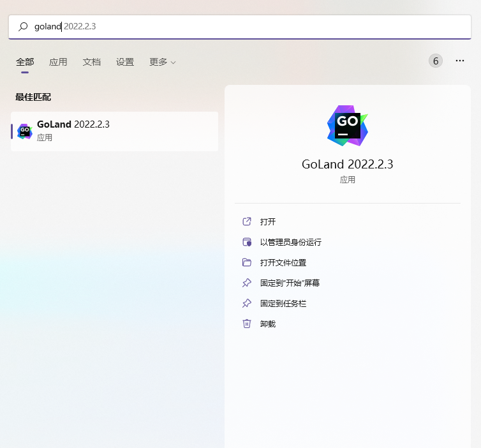Image resolution: width=481 pixels, height=448 pixels.
Task: Choose 固定到"开始"屏幕
Action: [290, 283]
